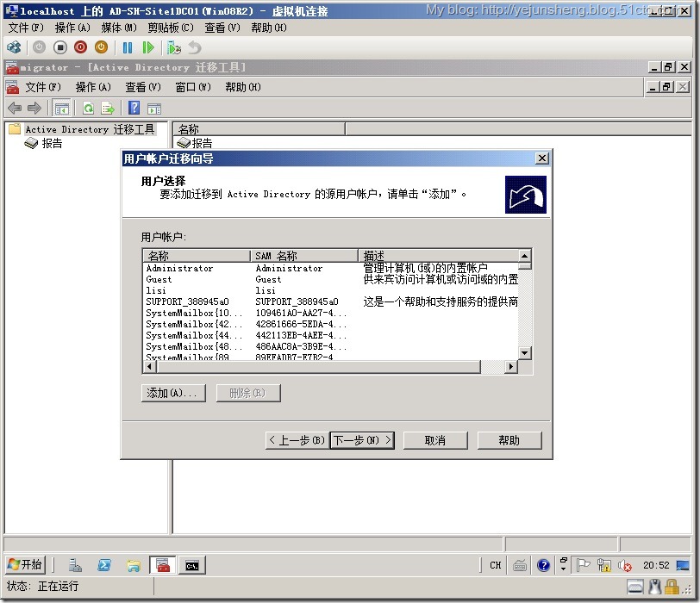Viewport: 700px width, 603px height.
Task: Click 添加(A)... to add user accounts
Action: [173, 393]
